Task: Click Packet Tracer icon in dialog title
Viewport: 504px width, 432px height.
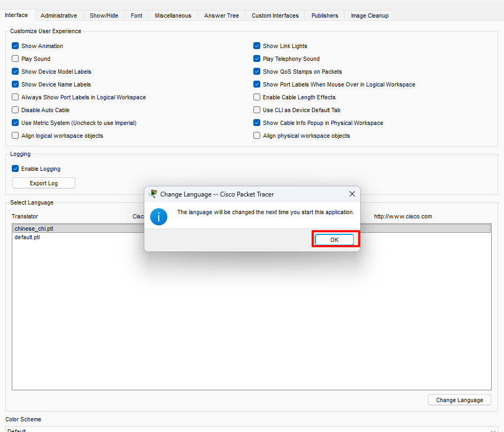Action: pos(153,194)
